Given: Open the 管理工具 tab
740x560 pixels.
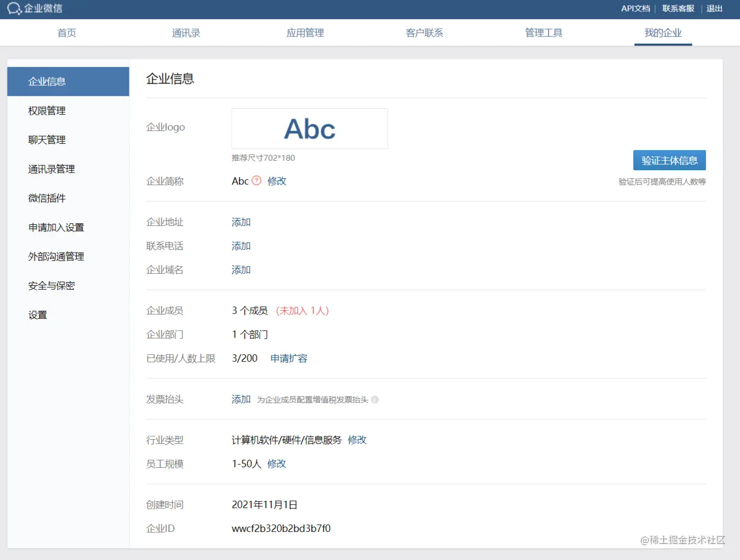Looking at the screenshot, I should click(x=544, y=33).
